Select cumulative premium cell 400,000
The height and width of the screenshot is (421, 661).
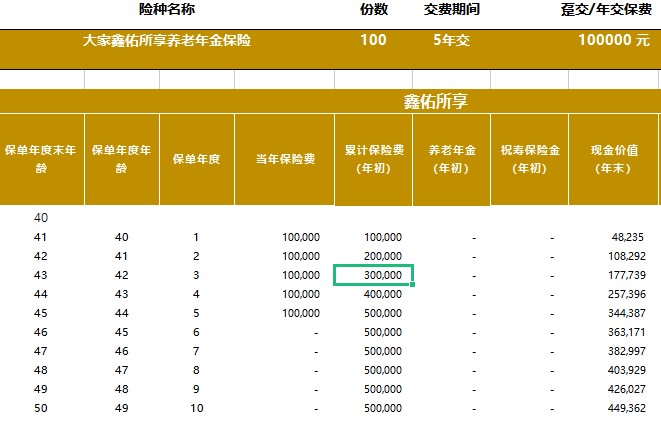click(383, 294)
